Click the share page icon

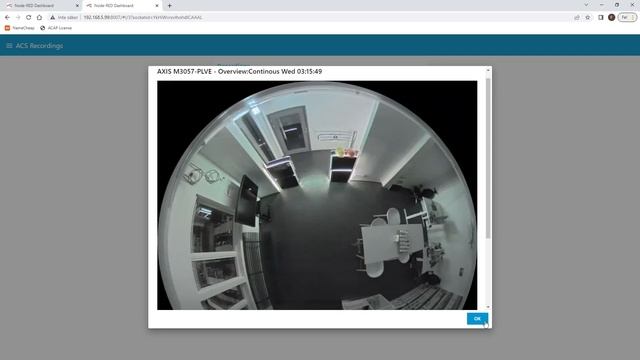point(577,18)
